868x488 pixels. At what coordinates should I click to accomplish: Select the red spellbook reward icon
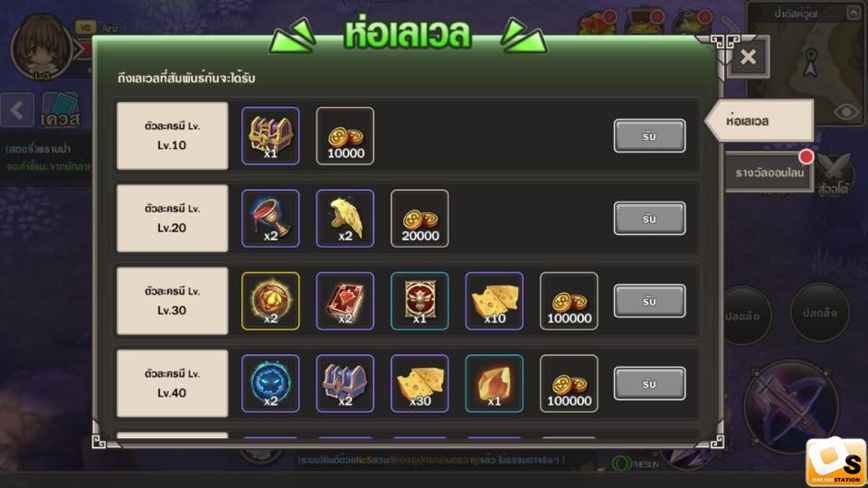[x=344, y=301]
